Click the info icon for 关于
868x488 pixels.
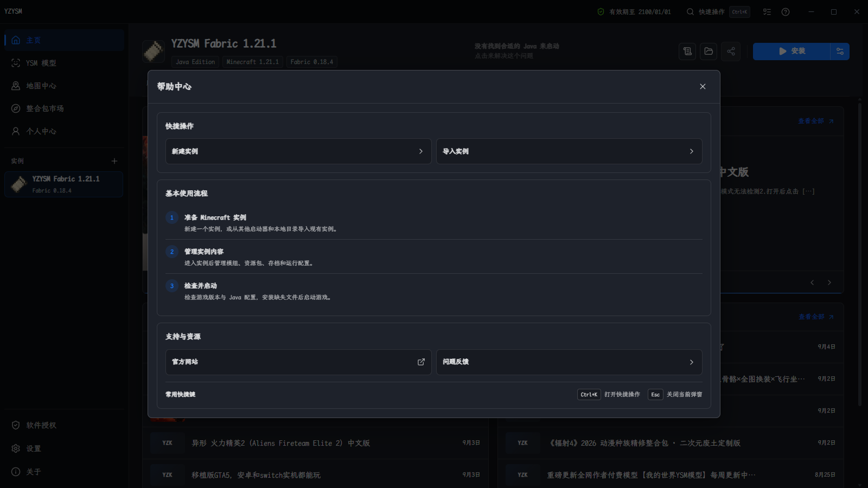pyautogui.click(x=16, y=472)
